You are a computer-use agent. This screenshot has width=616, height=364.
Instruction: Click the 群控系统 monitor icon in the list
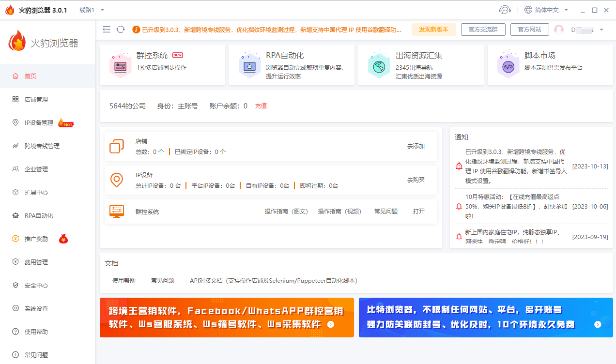117,212
